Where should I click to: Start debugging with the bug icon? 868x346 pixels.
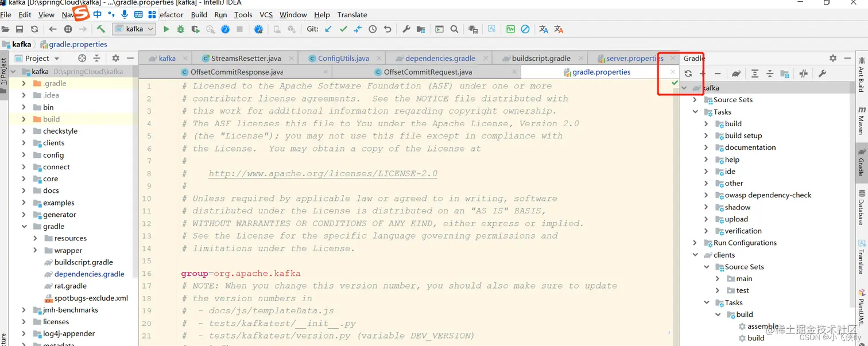181,29
